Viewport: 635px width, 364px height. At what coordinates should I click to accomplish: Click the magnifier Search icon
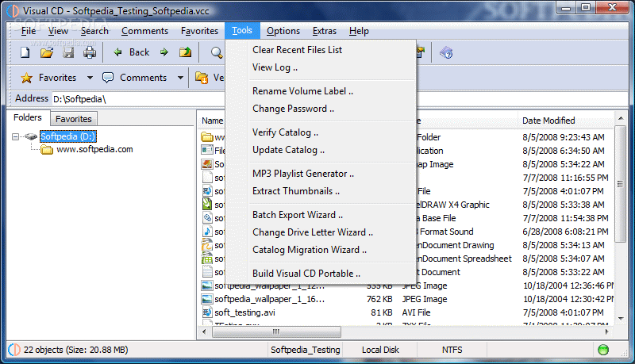[217, 52]
